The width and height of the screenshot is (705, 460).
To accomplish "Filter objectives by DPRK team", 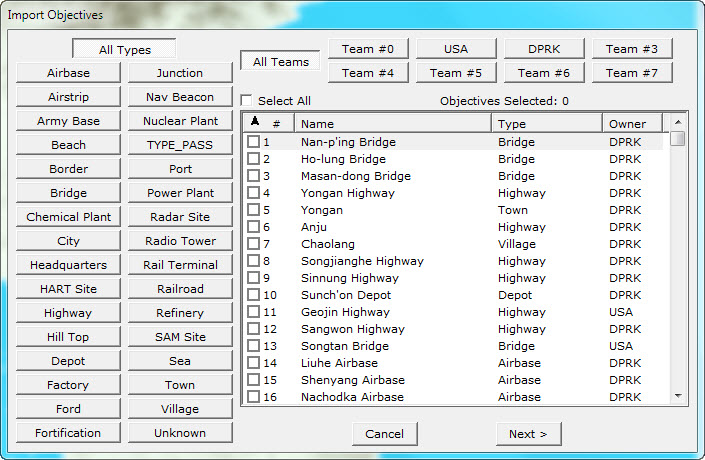I will tap(544, 49).
